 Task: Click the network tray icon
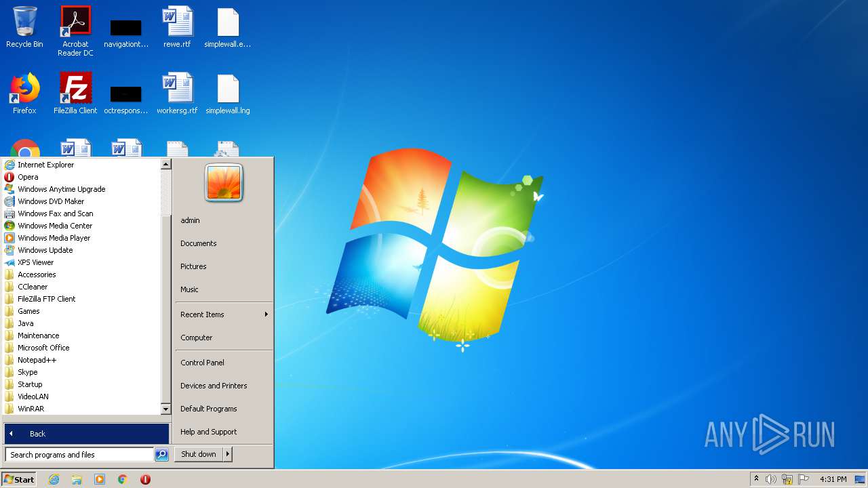pyautogui.click(x=787, y=479)
